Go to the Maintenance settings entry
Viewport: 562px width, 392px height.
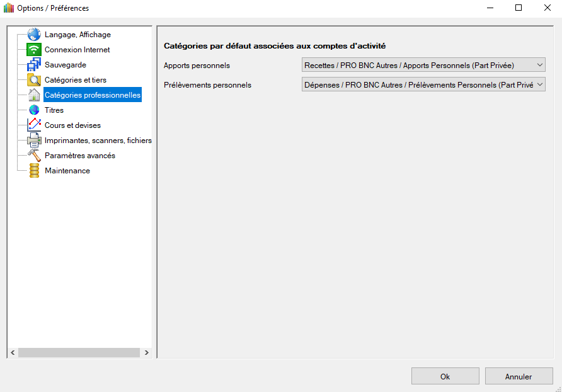(x=67, y=171)
